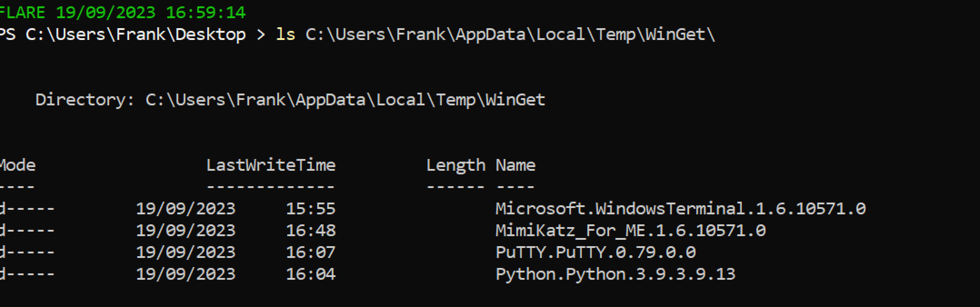This screenshot has width=980, height=307.
Task: Click the yellow ls command
Action: coord(285,35)
